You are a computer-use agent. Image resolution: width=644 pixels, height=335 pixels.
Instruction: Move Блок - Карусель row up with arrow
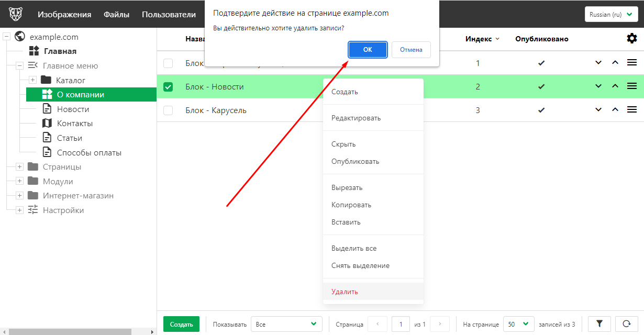coord(615,110)
